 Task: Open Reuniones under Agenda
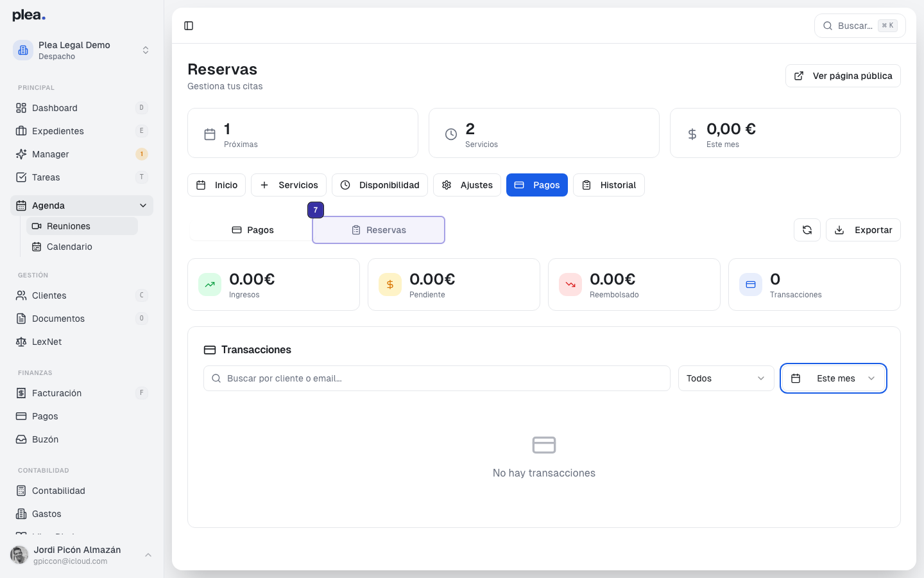tap(82, 226)
